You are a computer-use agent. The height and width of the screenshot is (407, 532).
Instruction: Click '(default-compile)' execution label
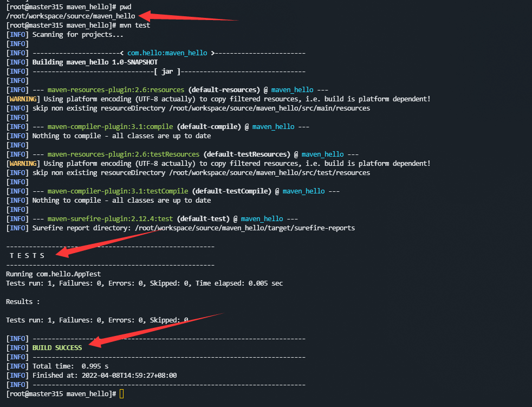[209, 127]
